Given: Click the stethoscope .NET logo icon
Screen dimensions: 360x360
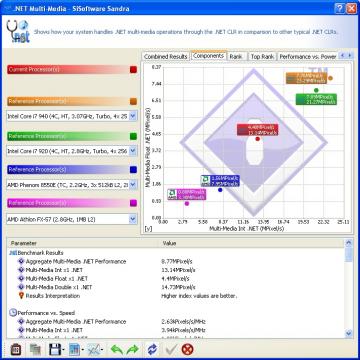Looking at the screenshot, I should (x=18, y=31).
